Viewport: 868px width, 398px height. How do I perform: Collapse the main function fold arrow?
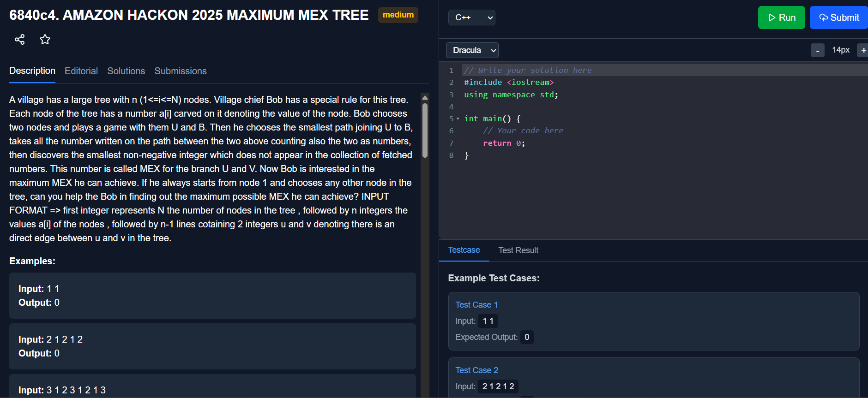(458, 119)
